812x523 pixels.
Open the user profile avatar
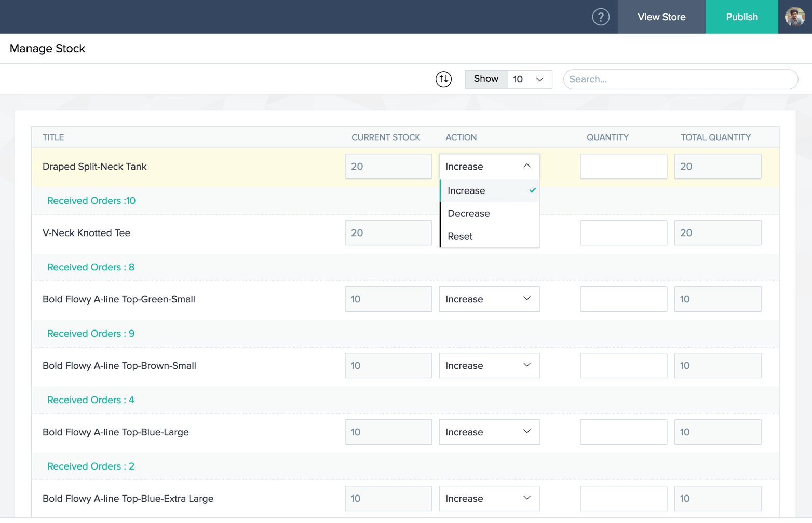tap(794, 17)
